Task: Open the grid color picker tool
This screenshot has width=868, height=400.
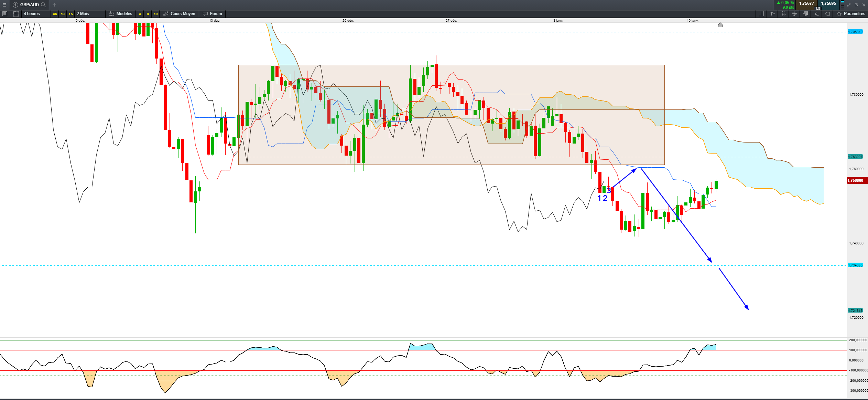Action: pos(794,14)
